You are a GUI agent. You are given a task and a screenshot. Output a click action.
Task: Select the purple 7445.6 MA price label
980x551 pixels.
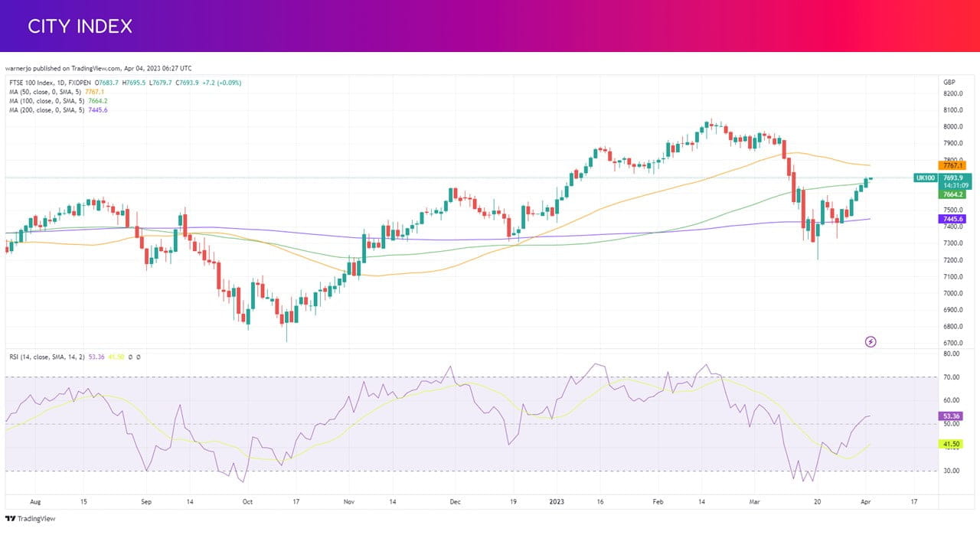pos(952,219)
